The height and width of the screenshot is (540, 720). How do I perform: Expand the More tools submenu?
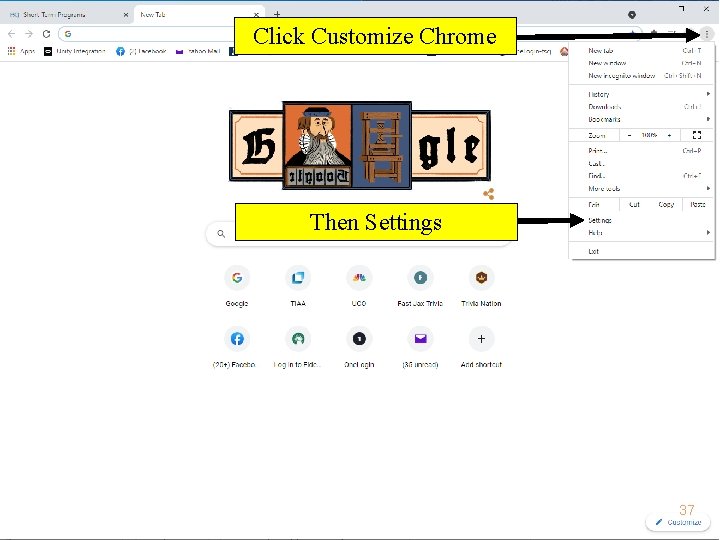642,188
